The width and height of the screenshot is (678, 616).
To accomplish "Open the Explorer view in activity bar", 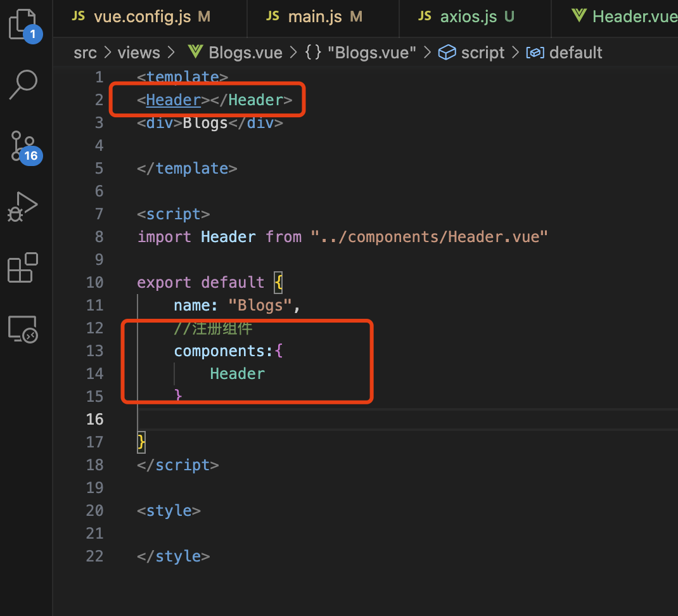I will click(23, 24).
